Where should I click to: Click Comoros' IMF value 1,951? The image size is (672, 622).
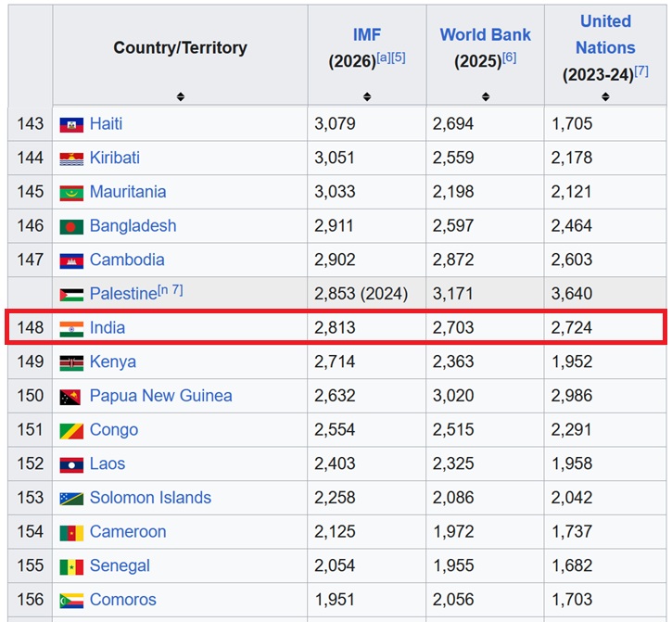tap(335, 600)
